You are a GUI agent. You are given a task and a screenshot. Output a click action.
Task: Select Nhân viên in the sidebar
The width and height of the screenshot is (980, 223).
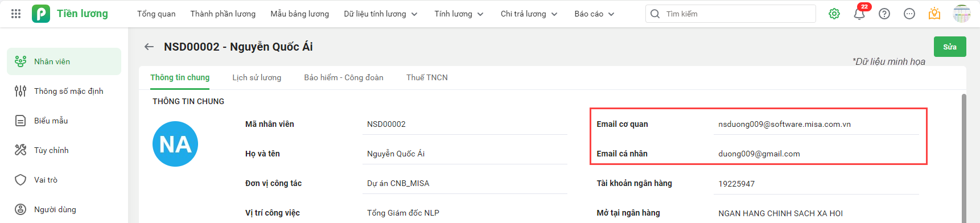pyautogui.click(x=64, y=61)
